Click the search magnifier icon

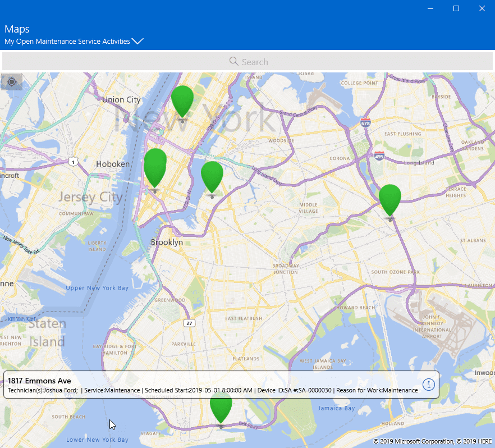[x=233, y=61]
